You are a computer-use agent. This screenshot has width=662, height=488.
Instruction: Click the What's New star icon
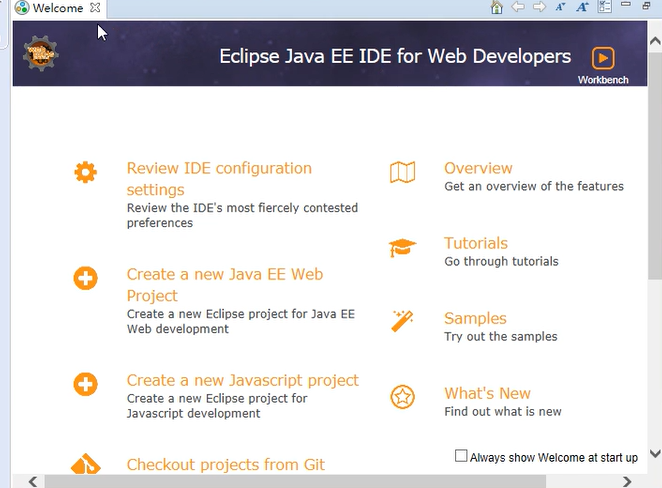click(402, 397)
